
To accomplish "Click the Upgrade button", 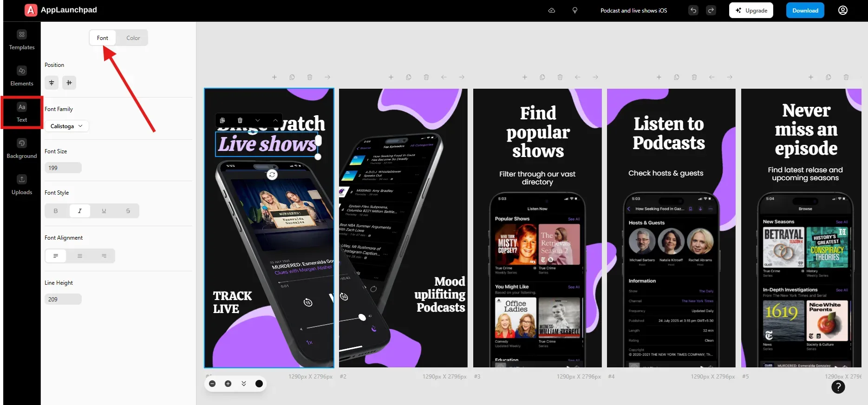I will point(751,10).
